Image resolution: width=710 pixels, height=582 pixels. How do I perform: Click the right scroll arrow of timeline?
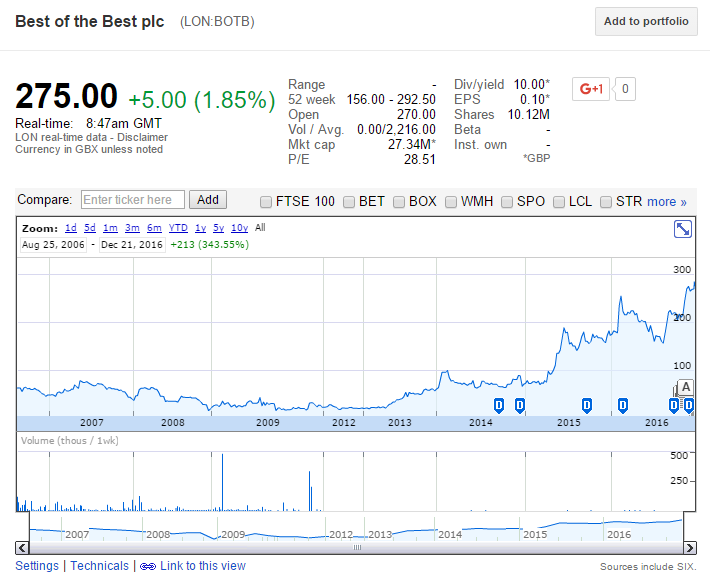pos(690,548)
